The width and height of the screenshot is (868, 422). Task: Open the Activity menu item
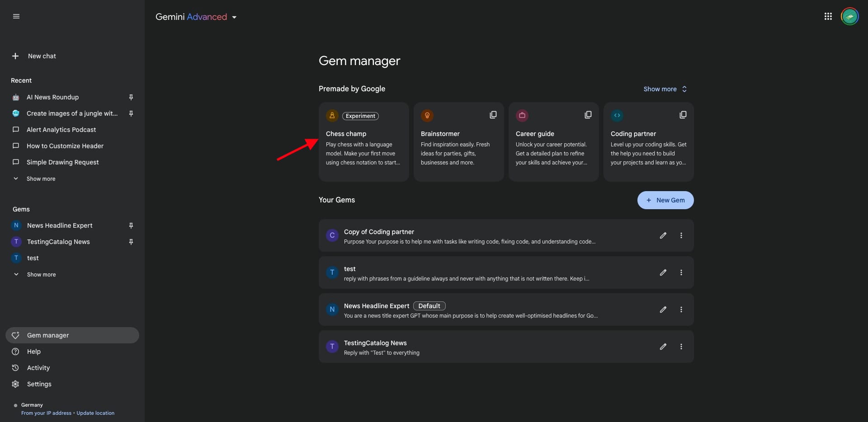tap(72, 368)
